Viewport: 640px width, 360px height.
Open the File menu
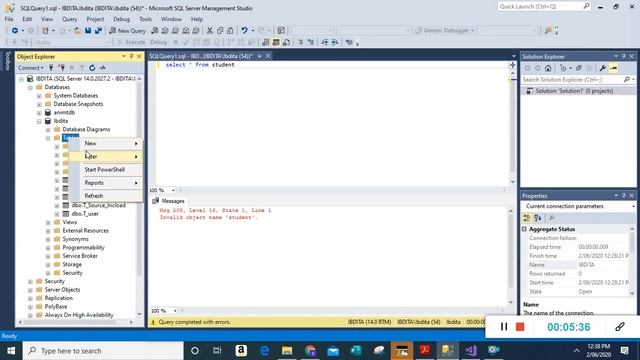tap(9, 19)
